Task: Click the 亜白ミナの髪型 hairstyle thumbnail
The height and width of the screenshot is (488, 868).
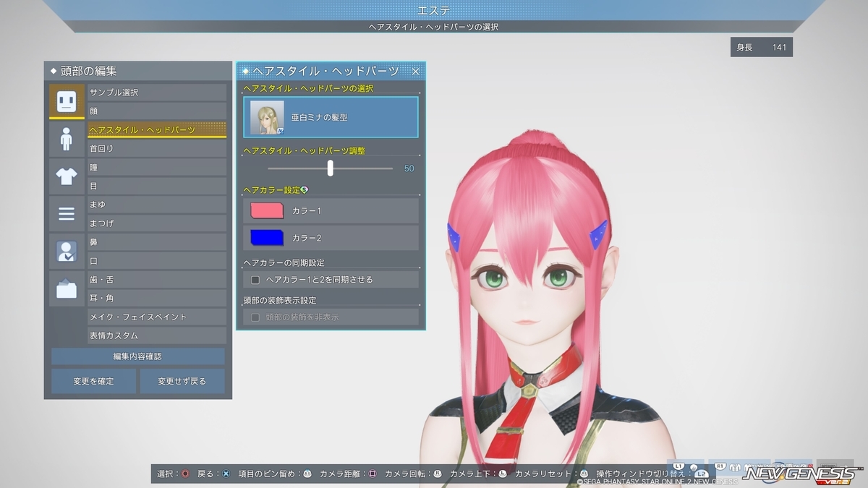Action: point(268,117)
